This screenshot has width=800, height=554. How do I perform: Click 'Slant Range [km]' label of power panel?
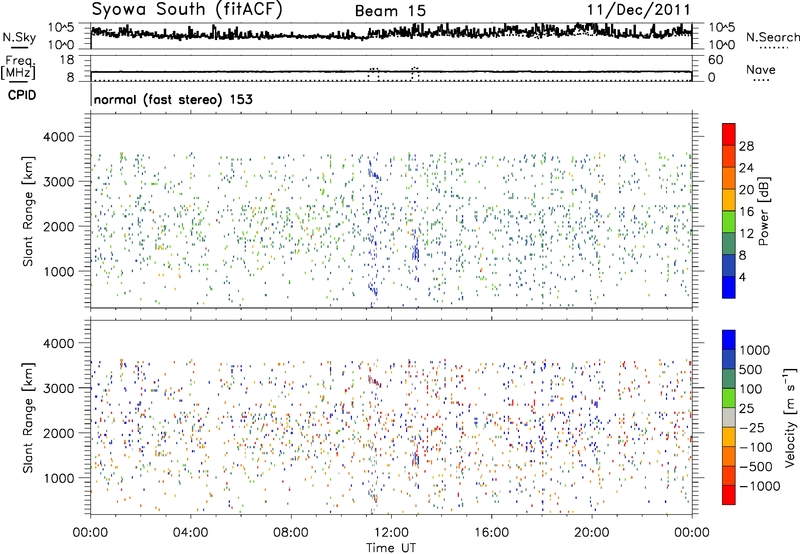28,211
